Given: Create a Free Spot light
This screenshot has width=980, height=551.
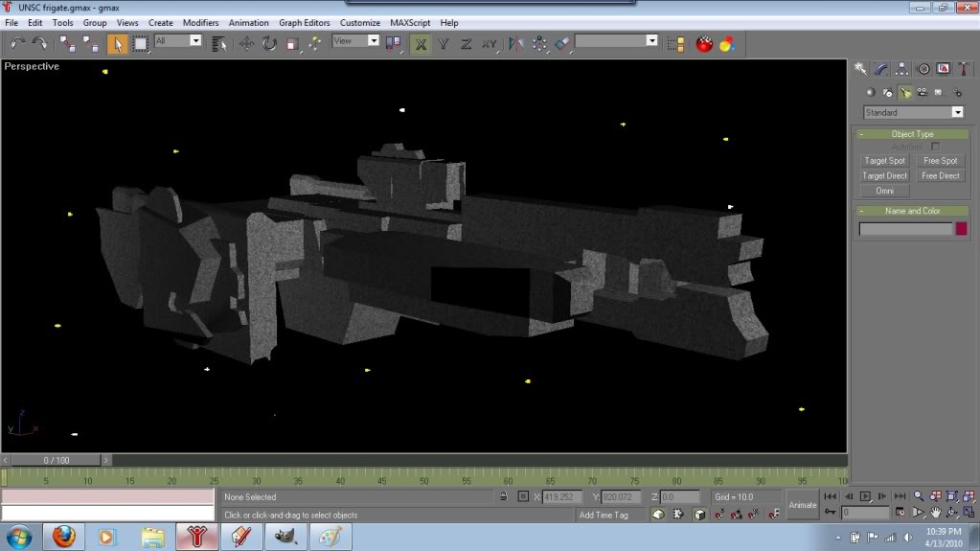Looking at the screenshot, I should [x=940, y=161].
